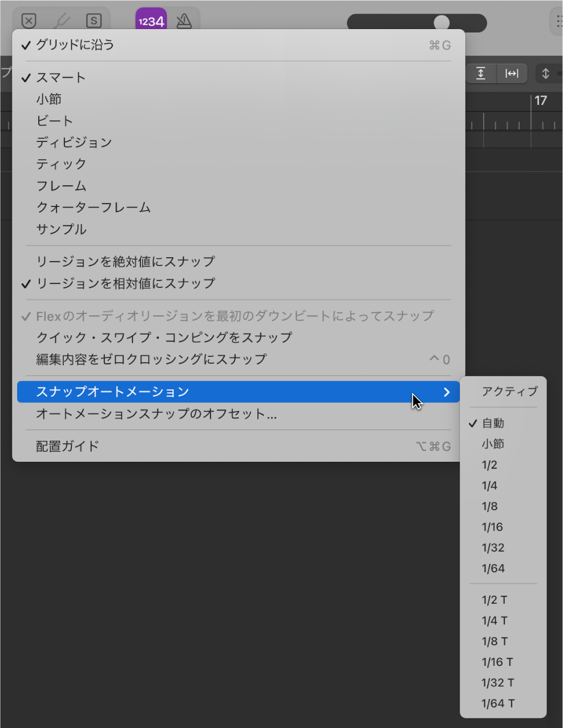Select スマート snap mode
This screenshot has height=728, width=563.
click(x=60, y=78)
